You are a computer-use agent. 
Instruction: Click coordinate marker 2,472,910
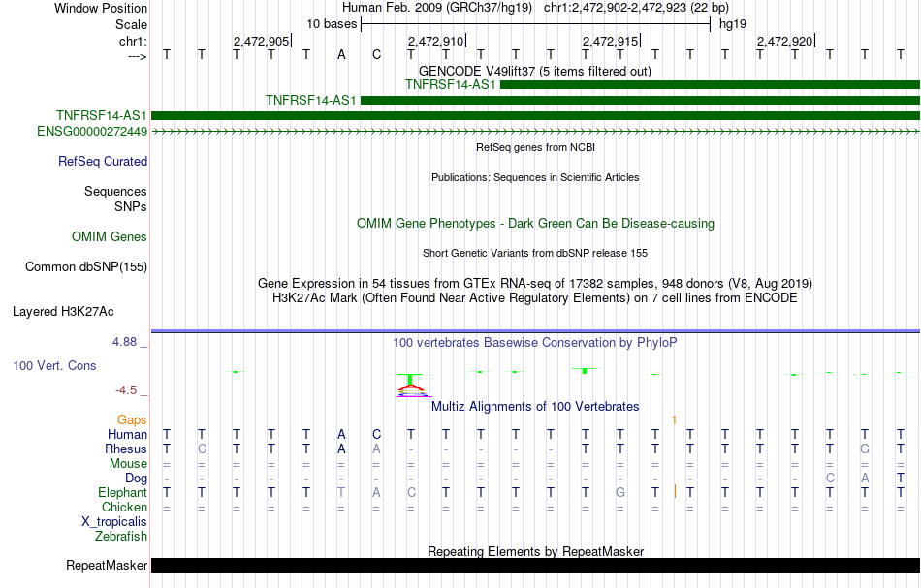coord(436,41)
